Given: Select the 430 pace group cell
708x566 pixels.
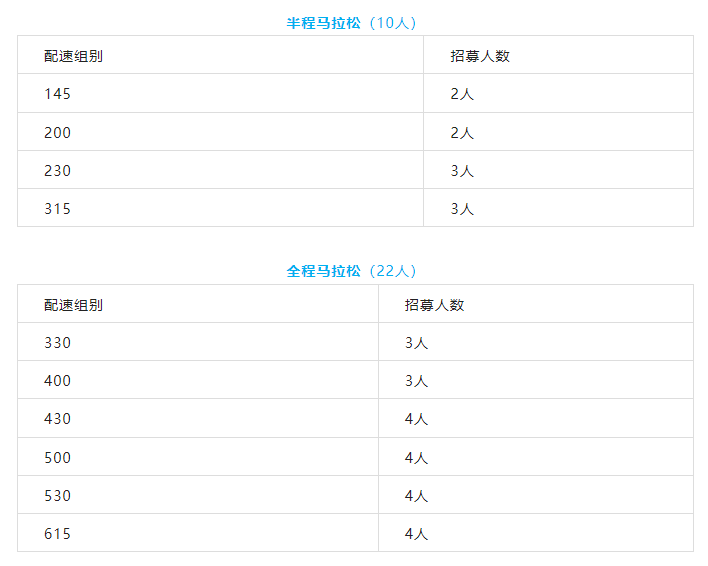Looking at the screenshot, I should click(58, 419).
